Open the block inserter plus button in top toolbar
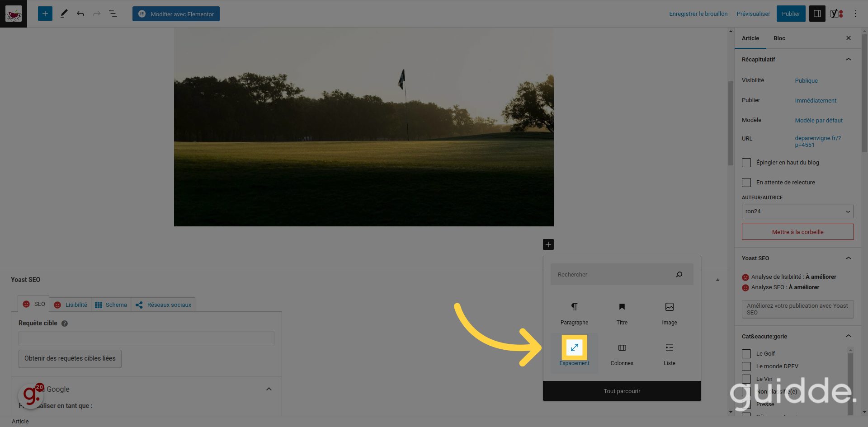Viewport: 868px width, 427px height. (x=45, y=14)
